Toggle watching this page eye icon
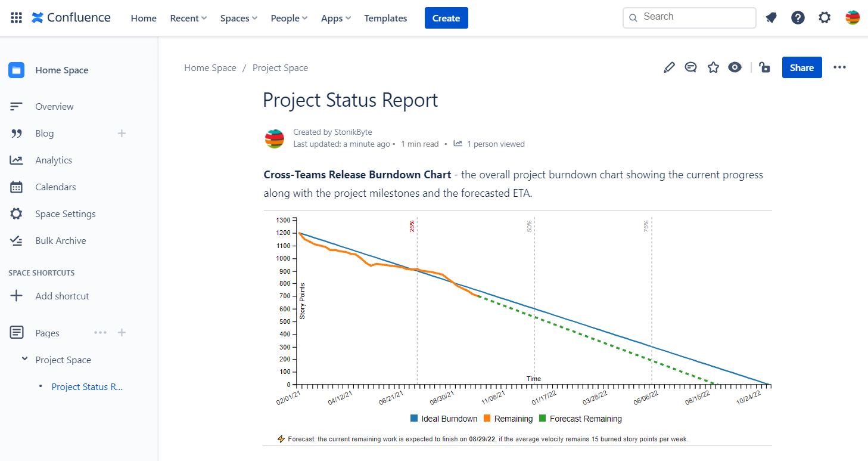This screenshot has height=461, width=868. point(735,67)
